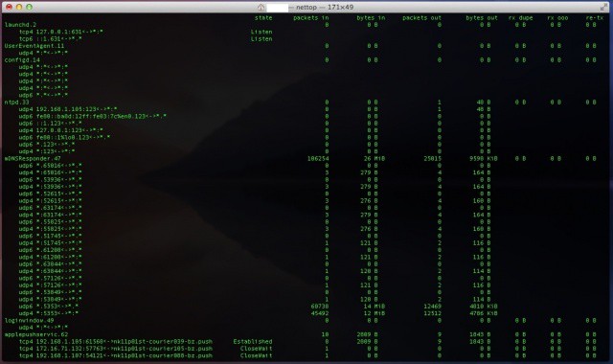Click the 'rx dupe' column header
The height and width of the screenshot is (364, 613).
tap(520, 17)
